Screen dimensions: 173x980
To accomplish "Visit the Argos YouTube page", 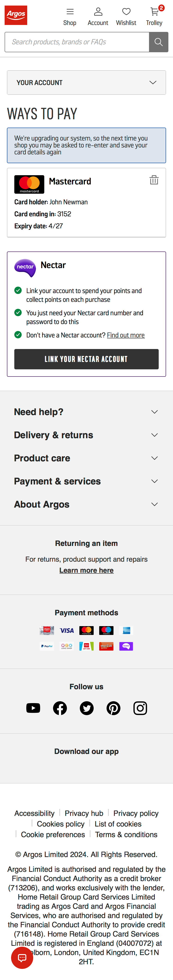I will pyautogui.click(x=33, y=708).
